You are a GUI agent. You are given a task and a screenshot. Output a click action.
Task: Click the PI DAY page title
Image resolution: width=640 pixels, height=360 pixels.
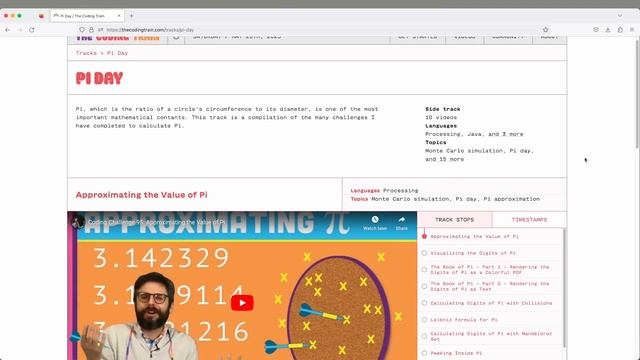pos(99,78)
